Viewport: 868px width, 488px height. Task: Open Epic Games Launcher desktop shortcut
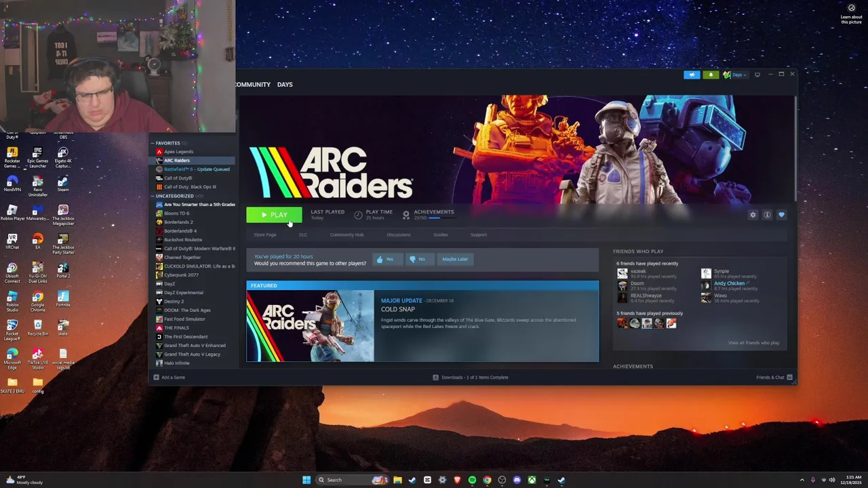pyautogui.click(x=37, y=157)
